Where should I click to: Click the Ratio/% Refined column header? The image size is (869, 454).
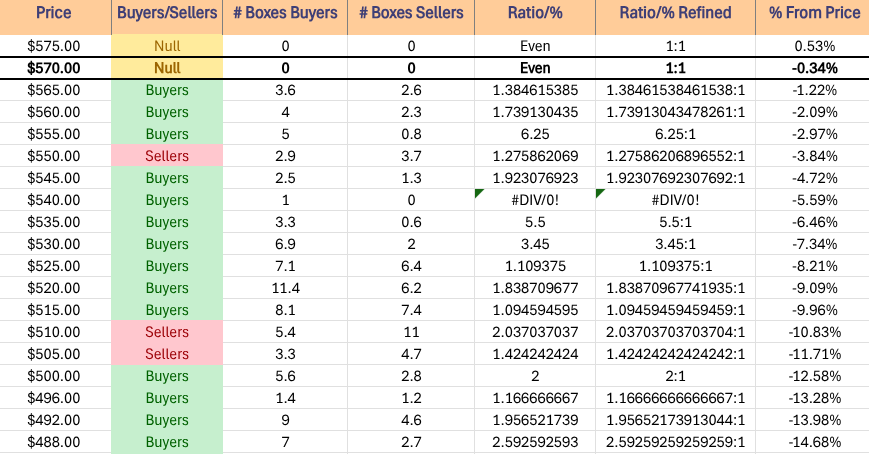675,15
